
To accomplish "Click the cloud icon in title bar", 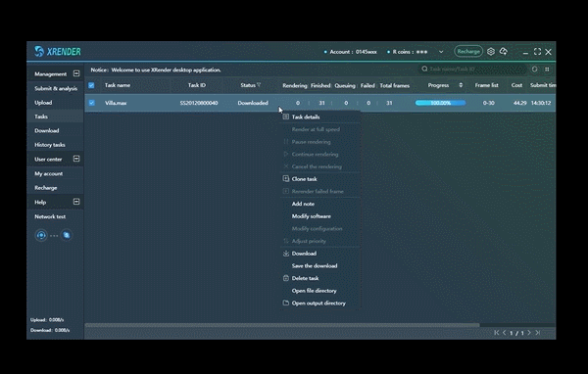I will (x=504, y=51).
